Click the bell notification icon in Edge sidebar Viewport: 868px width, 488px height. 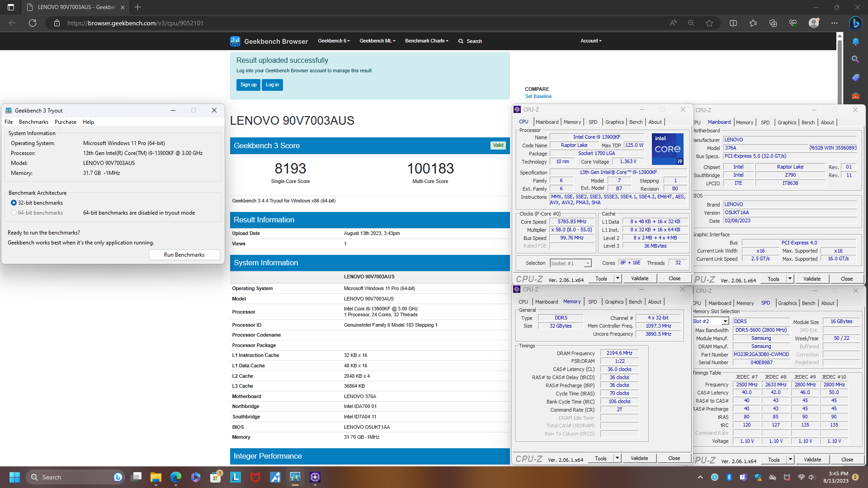click(x=855, y=42)
